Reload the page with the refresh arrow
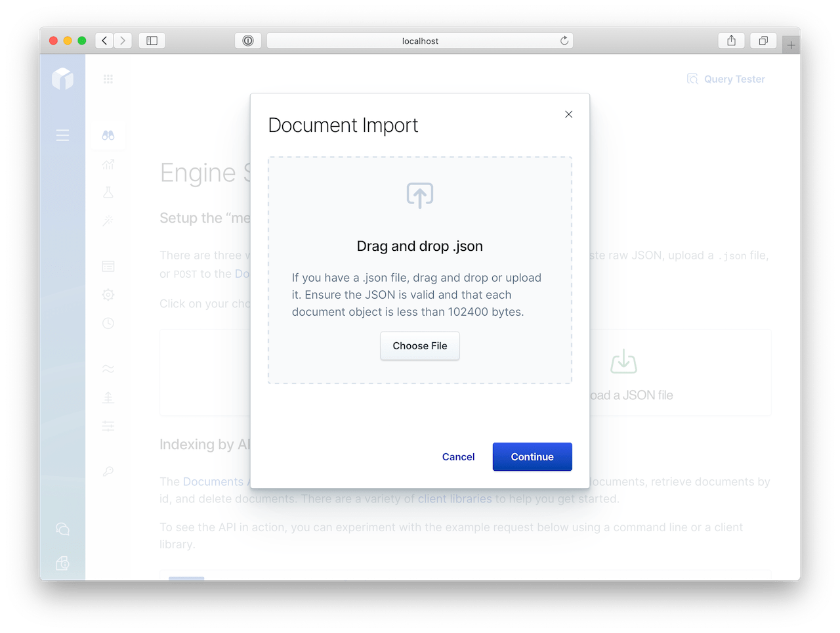Image resolution: width=840 pixels, height=633 pixels. point(564,41)
